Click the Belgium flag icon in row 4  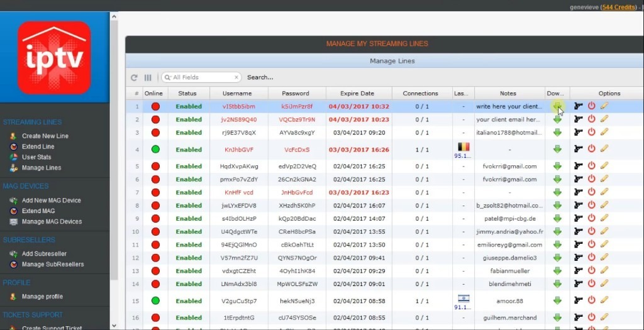point(464,146)
